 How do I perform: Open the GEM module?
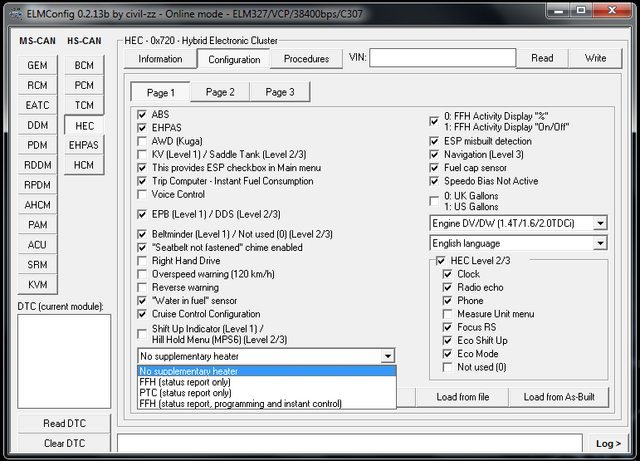tap(37, 65)
